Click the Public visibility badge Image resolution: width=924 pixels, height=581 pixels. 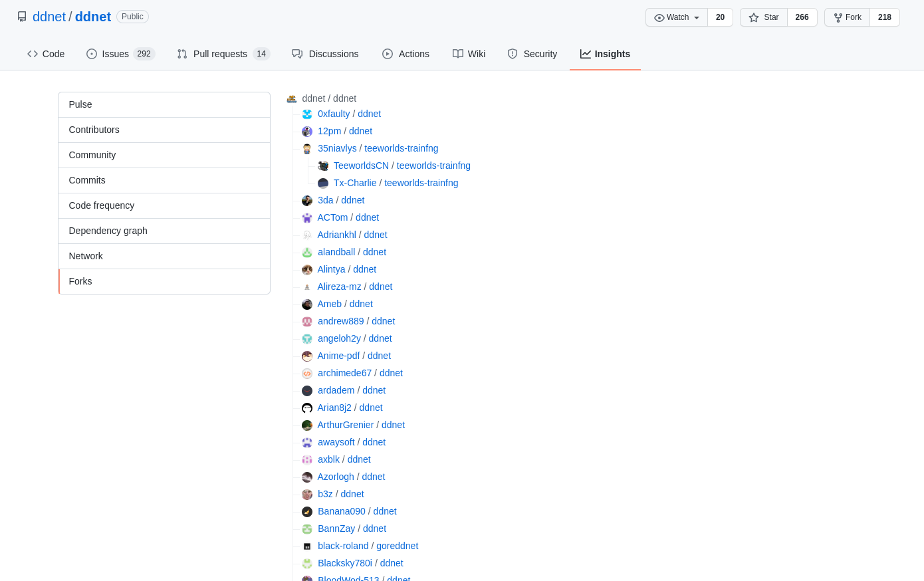click(132, 17)
